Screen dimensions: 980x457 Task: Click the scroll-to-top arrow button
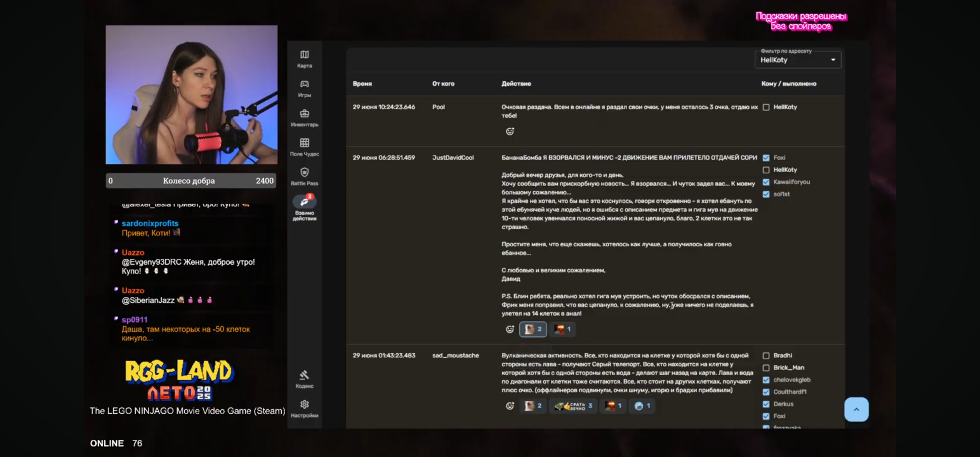point(856,409)
